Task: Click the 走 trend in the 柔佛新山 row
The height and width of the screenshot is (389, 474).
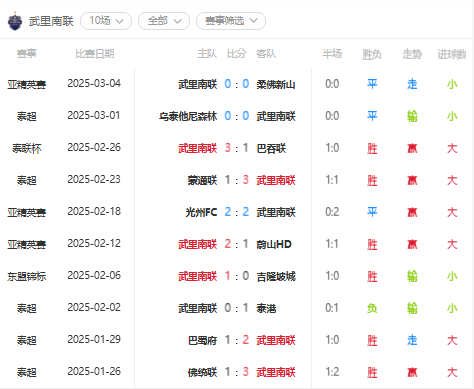Action: click(412, 84)
